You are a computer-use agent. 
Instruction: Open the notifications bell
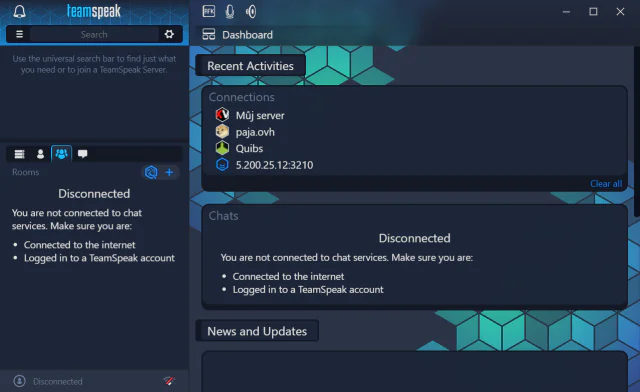(19, 11)
